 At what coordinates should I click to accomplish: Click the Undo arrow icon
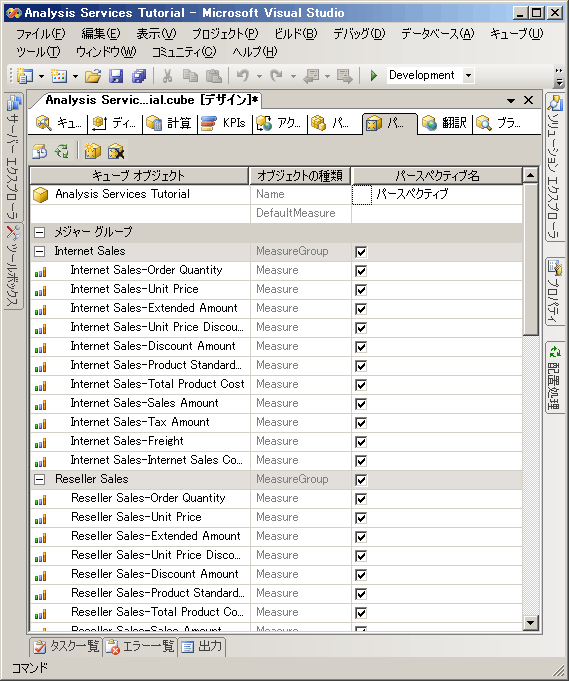click(x=243, y=76)
